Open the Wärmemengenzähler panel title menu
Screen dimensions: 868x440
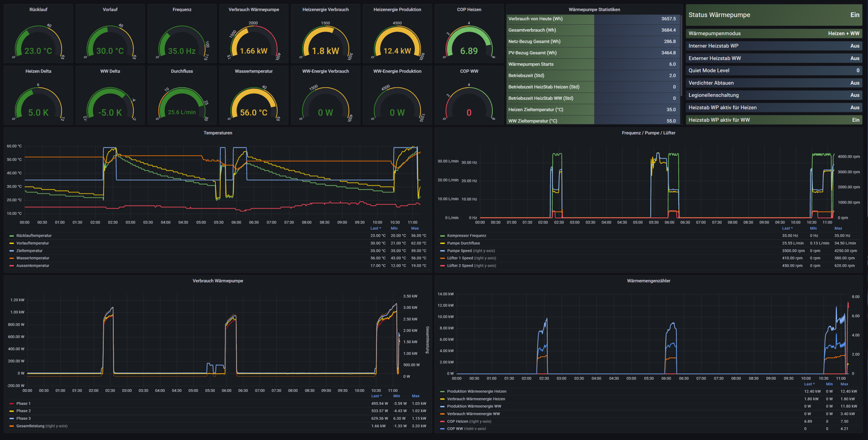click(x=648, y=281)
